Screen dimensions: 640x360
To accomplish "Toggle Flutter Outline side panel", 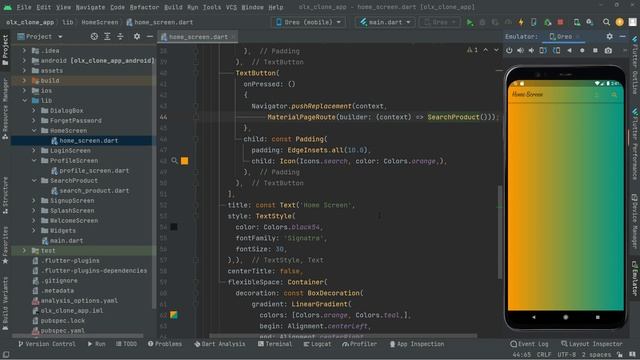I will click(635, 66).
